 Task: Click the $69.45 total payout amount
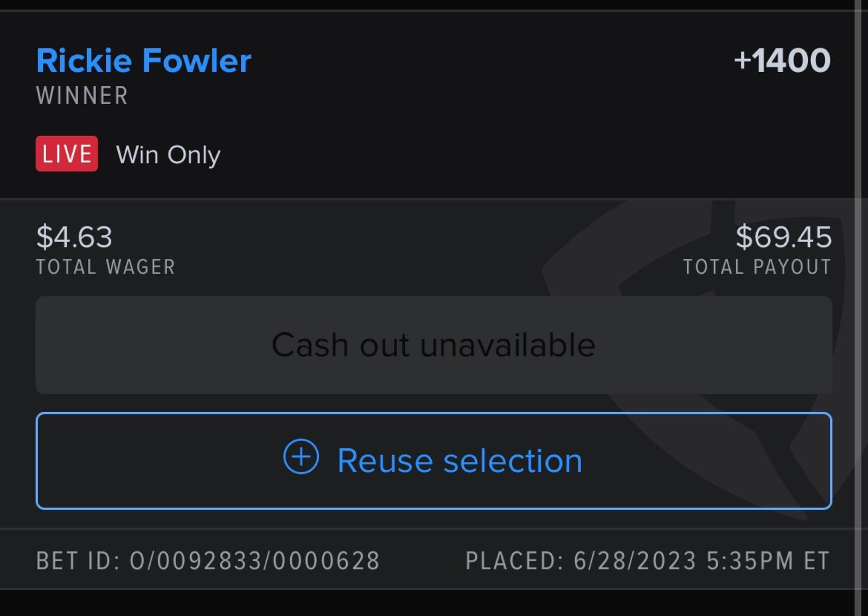[x=783, y=237]
